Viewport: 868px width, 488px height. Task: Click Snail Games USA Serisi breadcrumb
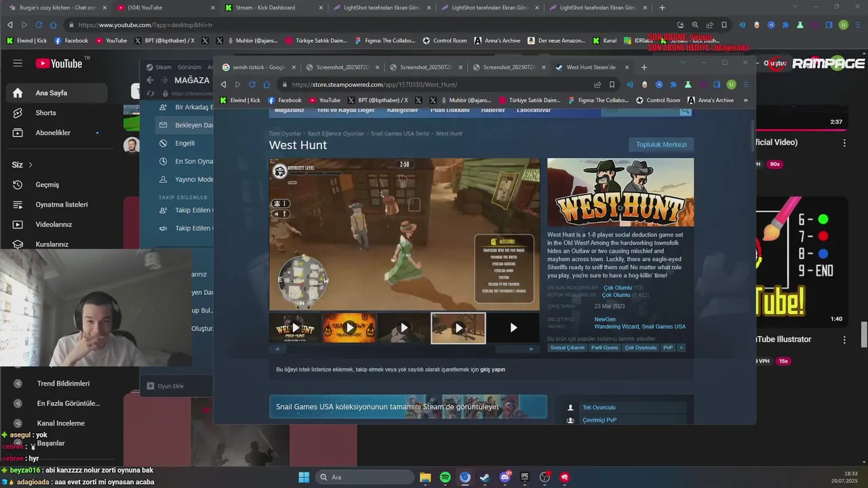click(399, 134)
